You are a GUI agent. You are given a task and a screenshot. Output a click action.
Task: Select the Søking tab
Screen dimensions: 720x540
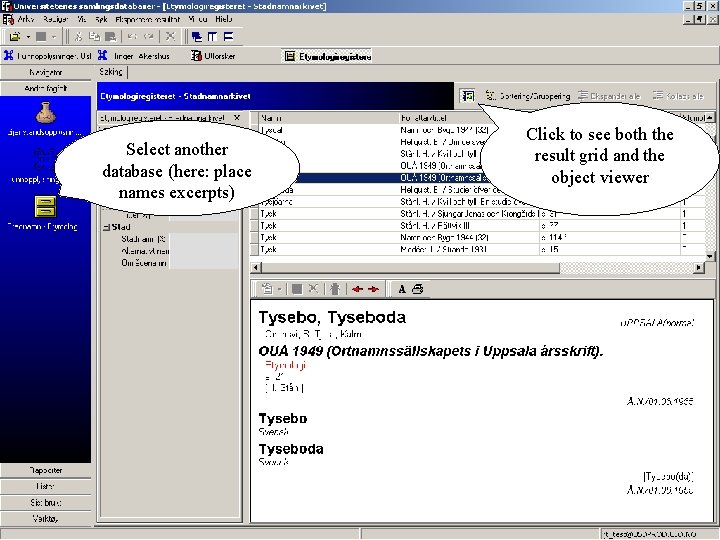tap(111, 72)
